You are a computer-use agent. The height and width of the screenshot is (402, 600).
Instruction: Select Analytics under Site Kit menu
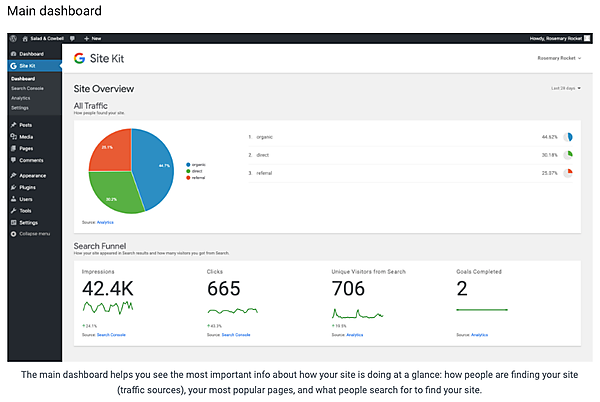(x=21, y=98)
